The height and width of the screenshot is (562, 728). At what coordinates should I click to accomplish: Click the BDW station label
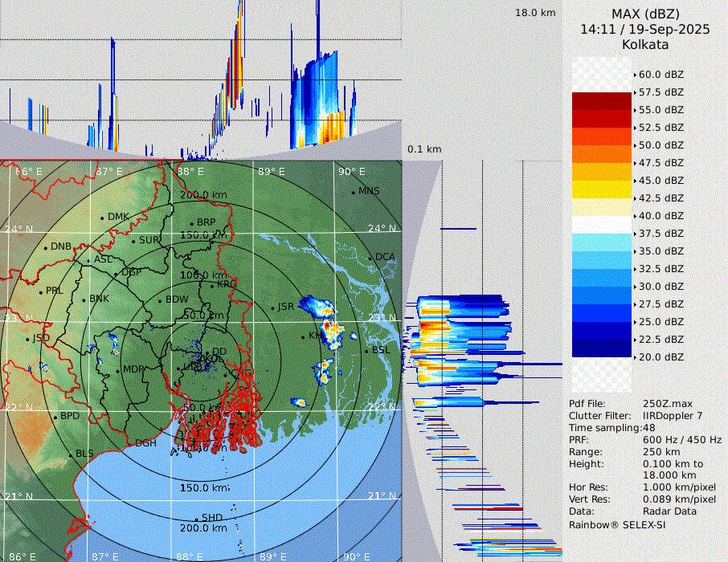[177, 299]
